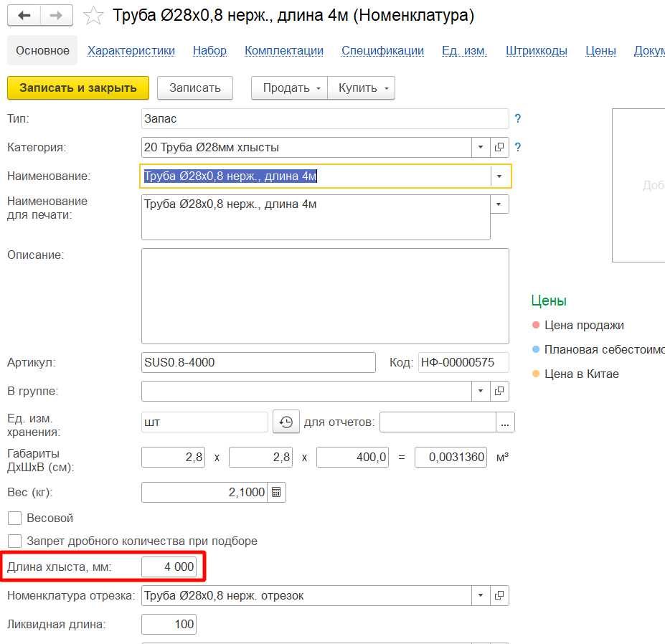This screenshot has height=644, width=665.
Task: Click the red Цена продажи legend dot
Action: [535, 326]
